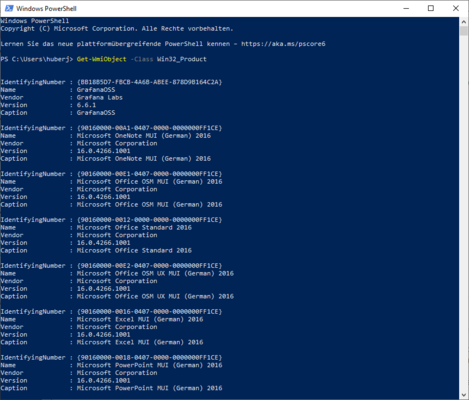Image resolution: width=469 pixels, height=400 pixels.
Task: Click the scrollbar up arrow
Action: point(464,22)
